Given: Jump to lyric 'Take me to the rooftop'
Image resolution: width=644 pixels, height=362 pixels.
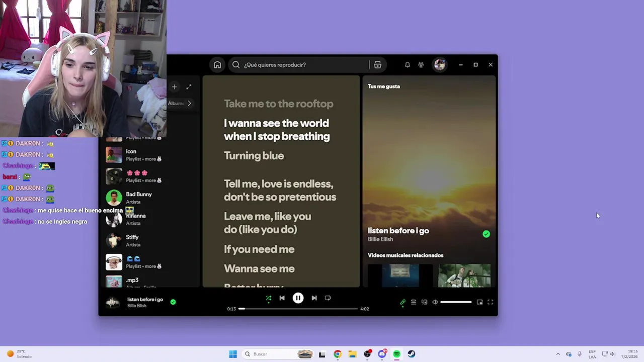Looking at the screenshot, I should point(278,104).
